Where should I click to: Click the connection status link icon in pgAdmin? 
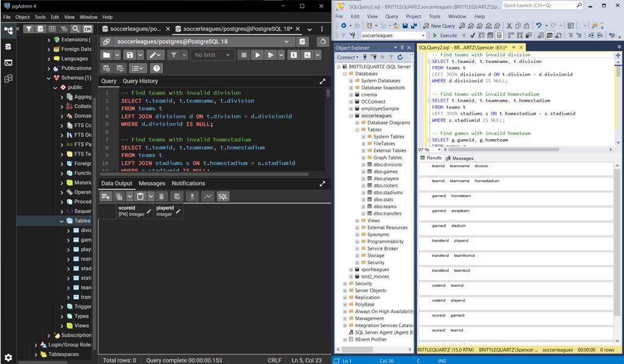[106, 42]
